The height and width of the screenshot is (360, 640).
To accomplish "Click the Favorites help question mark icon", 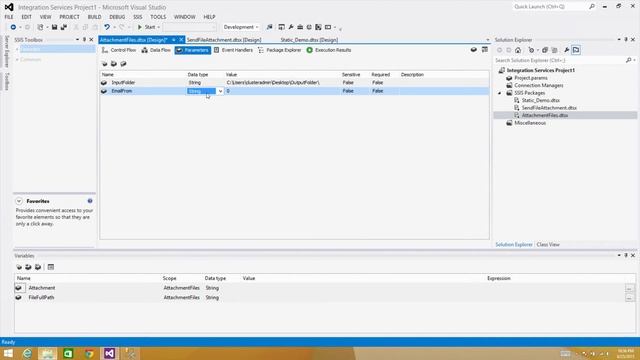I will pos(90,201).
